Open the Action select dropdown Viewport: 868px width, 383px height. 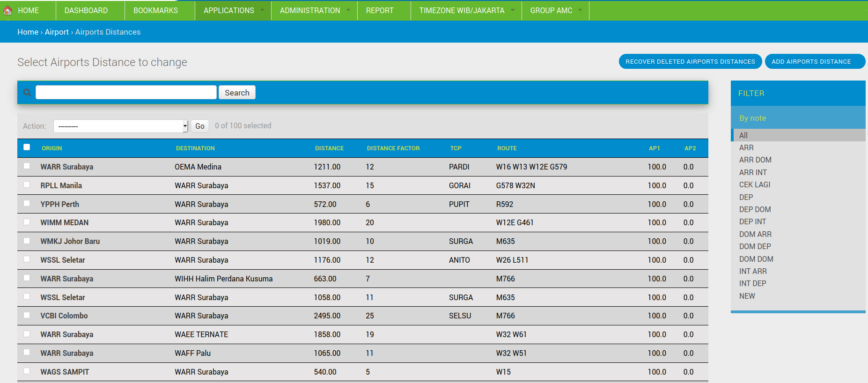[121, 126]
